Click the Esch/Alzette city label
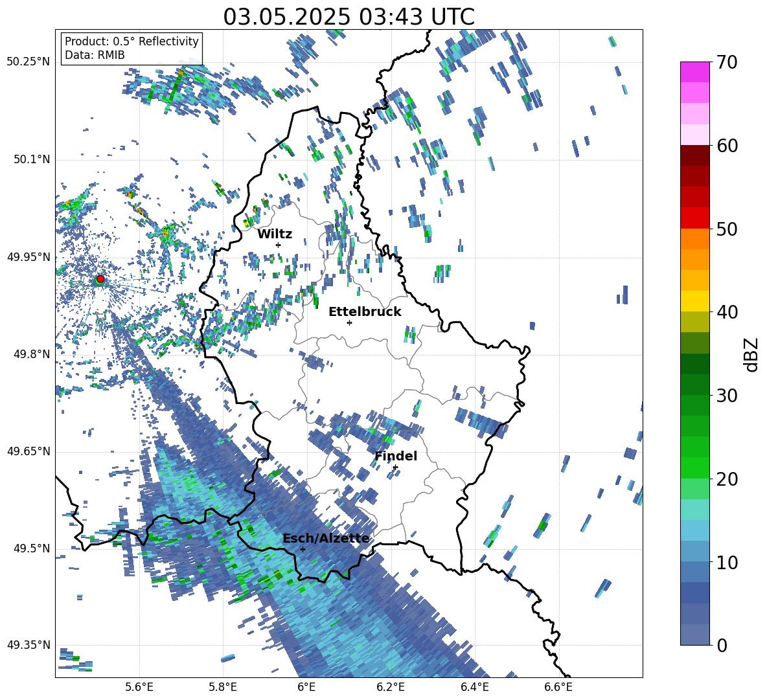767x700 pixels. coord(326,538)
